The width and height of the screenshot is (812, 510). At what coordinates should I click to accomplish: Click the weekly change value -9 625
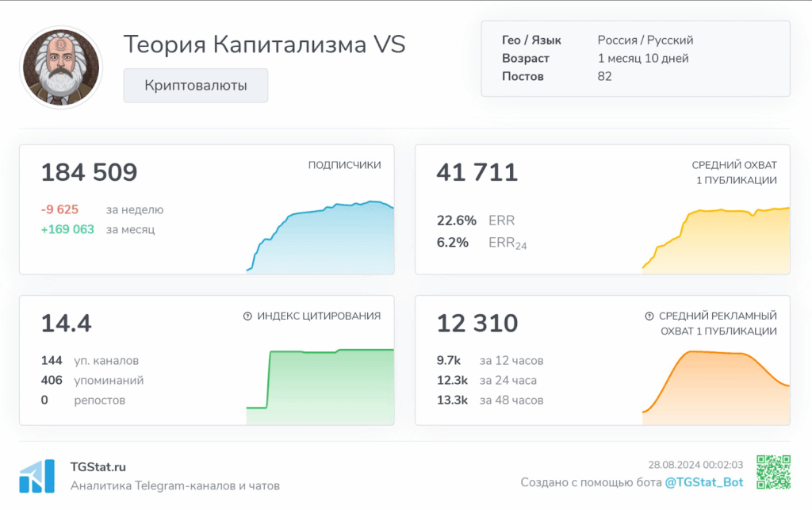click(x=59, y=209)
